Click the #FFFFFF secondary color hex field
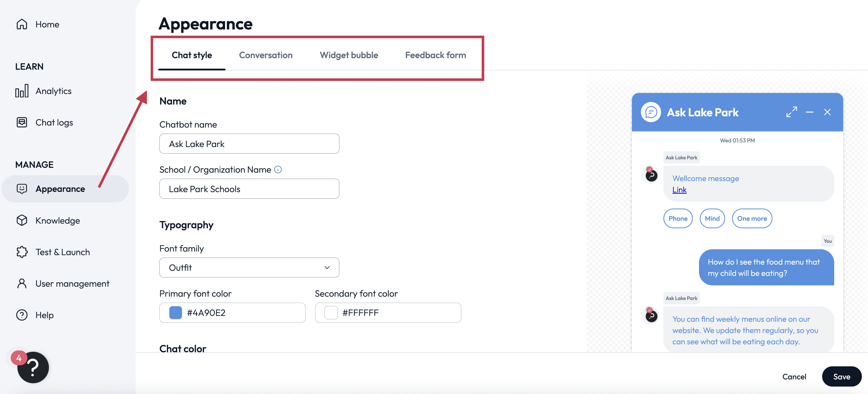Image resolution: width=868 pixels, height=394 pixels. (388, 313)
